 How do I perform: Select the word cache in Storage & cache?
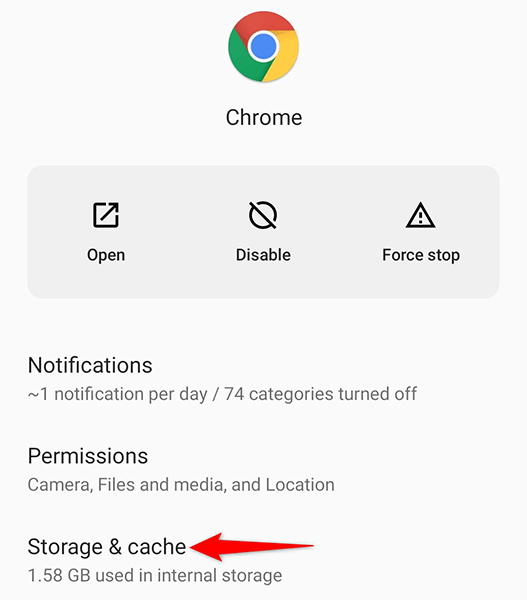157,546
